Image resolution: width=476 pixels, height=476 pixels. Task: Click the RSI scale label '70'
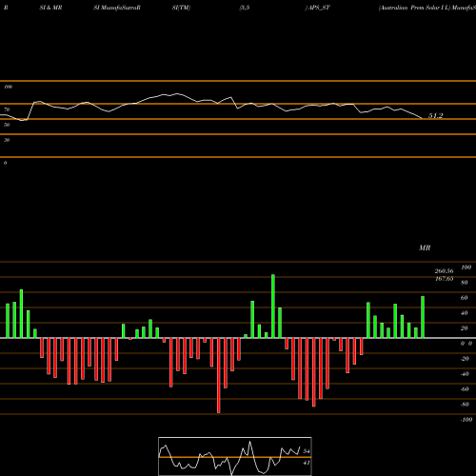click(7, 109)
